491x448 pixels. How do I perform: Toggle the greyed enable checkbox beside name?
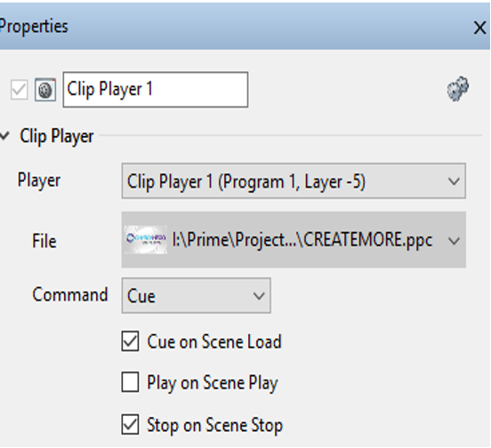click(19, 90)
